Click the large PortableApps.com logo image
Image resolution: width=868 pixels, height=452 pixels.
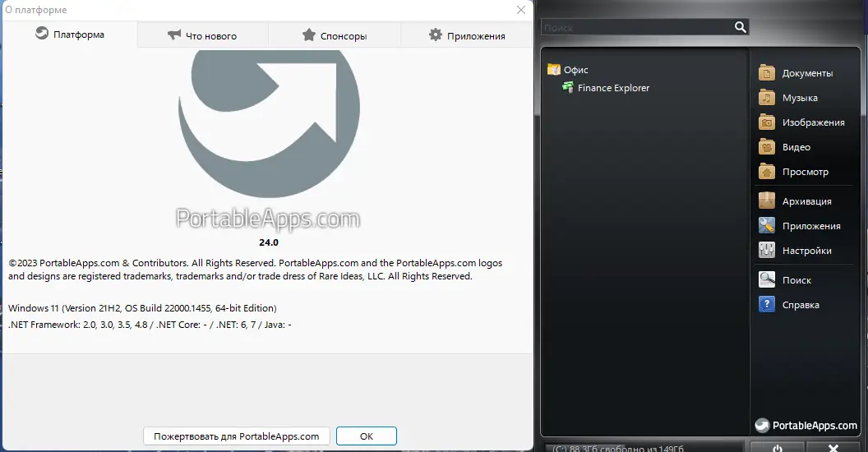coord(269,122)
